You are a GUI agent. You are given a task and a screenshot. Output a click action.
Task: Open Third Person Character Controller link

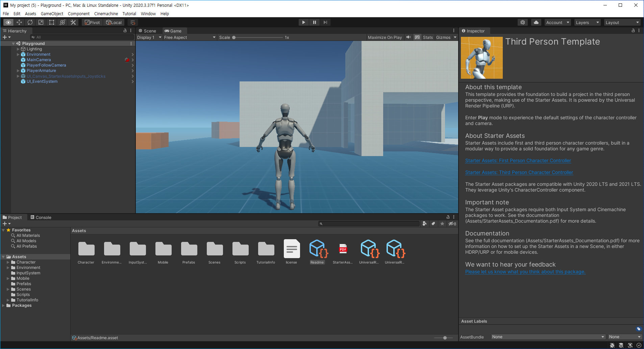click(x=519, y=172)
